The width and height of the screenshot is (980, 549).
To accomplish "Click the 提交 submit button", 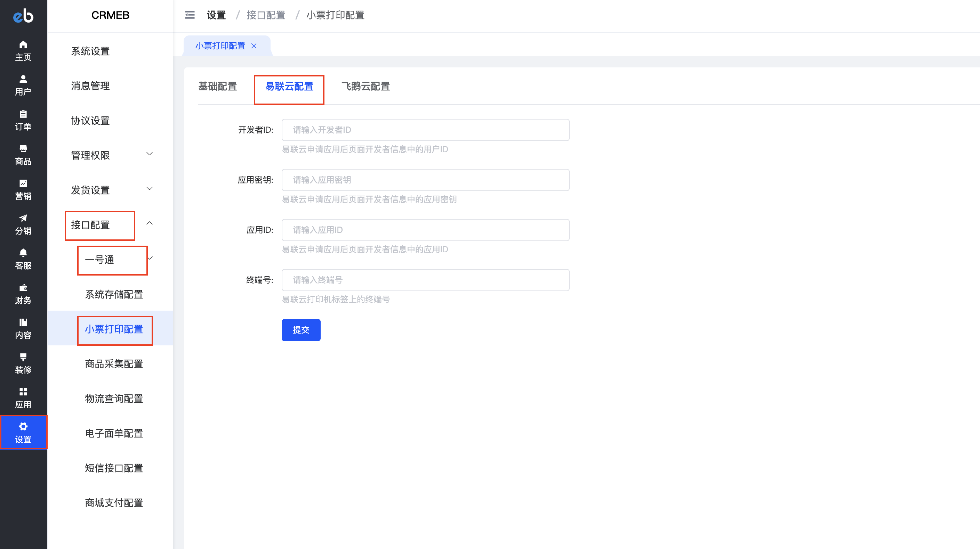I will click(300, 330).
